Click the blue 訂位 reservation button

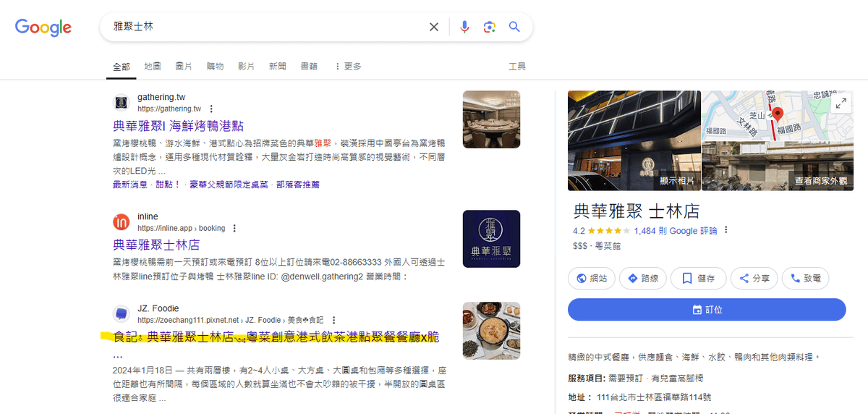coord(707,309)
